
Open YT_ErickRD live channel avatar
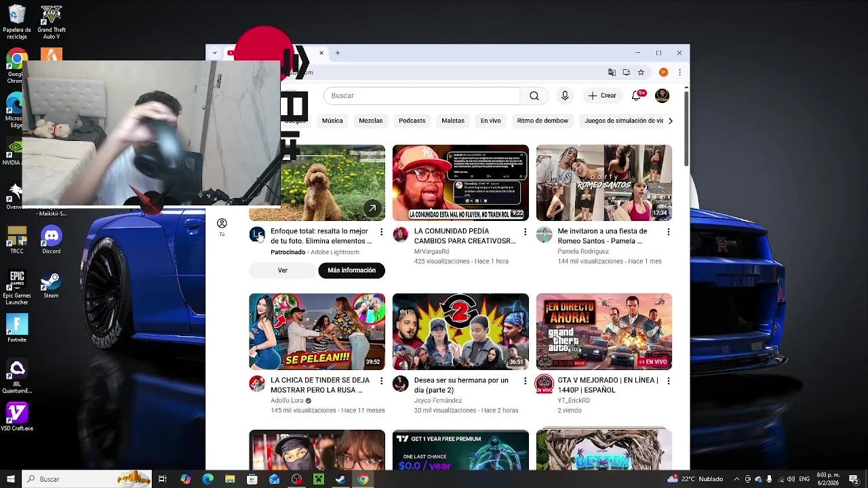pos(544,384)
